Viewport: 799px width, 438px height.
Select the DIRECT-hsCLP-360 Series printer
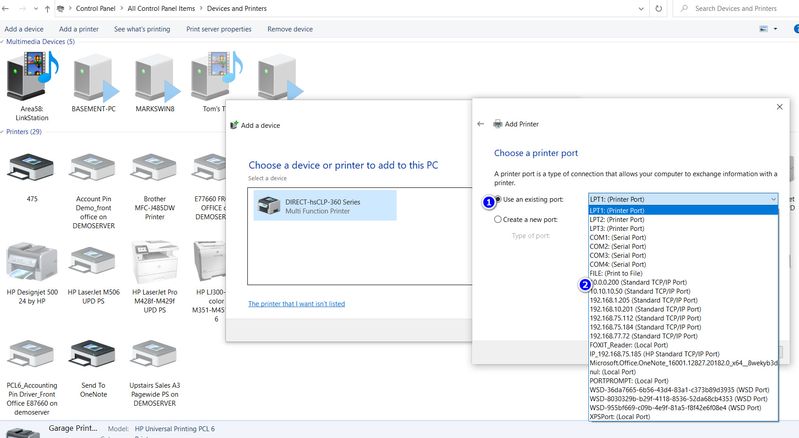(x=323, y=206)
